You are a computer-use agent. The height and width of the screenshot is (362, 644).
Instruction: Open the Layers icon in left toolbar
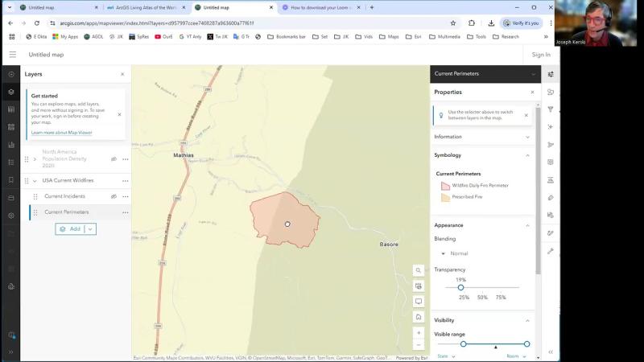click(x=11, y=92)
